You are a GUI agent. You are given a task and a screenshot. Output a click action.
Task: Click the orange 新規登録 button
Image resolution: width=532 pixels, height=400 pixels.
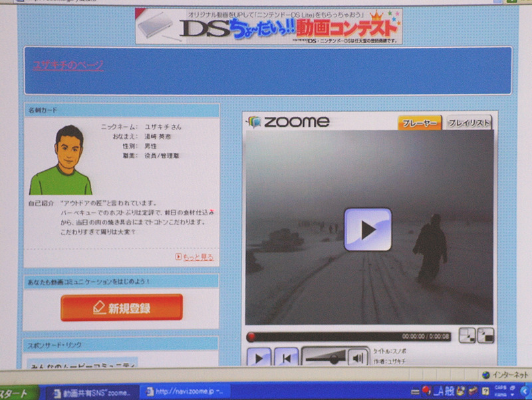122,308
